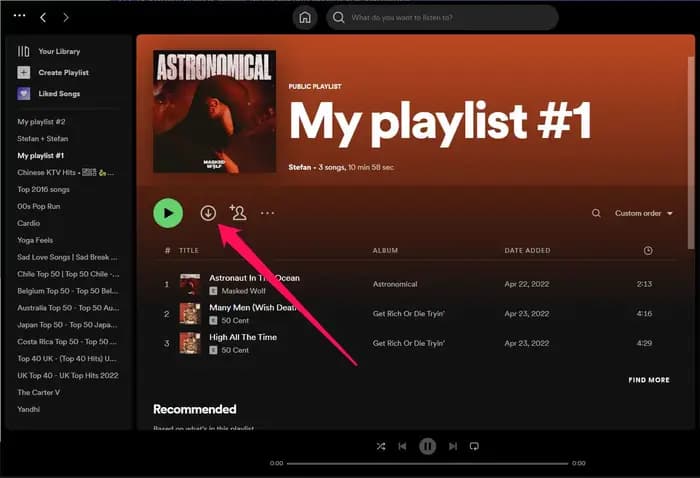Sort by DATE ADDED column header

click(527, 250)
